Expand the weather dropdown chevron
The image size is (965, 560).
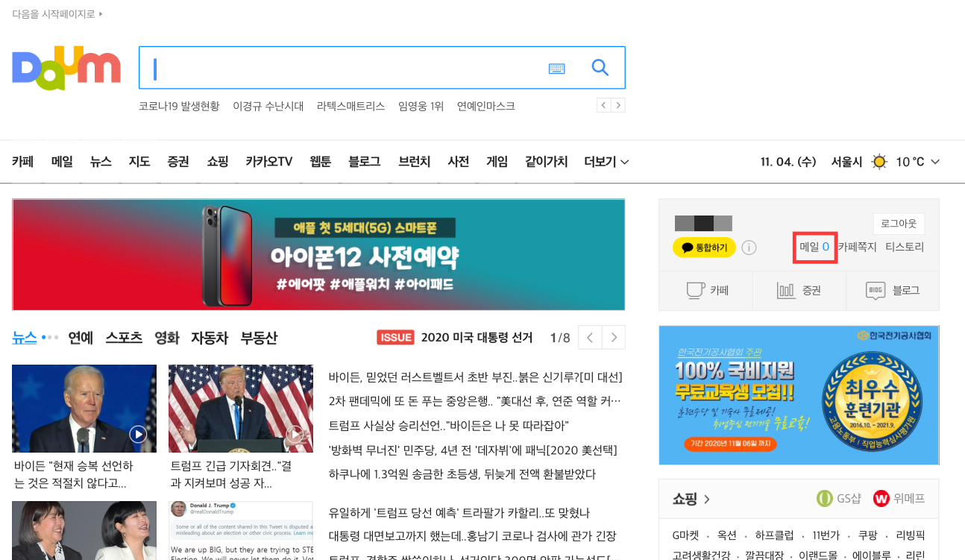pyautogui.click(x=935, y=162)
